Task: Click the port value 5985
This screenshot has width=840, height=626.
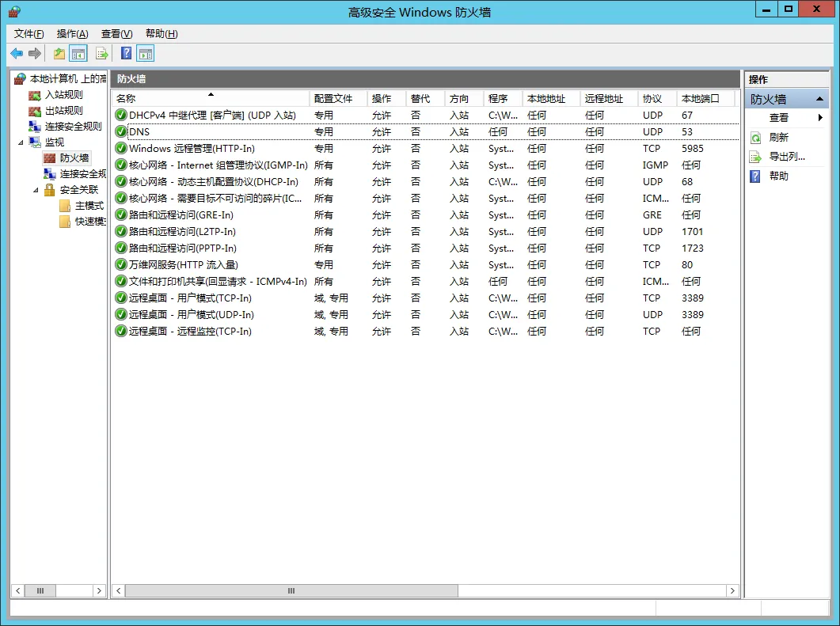Action: point(692,148)
